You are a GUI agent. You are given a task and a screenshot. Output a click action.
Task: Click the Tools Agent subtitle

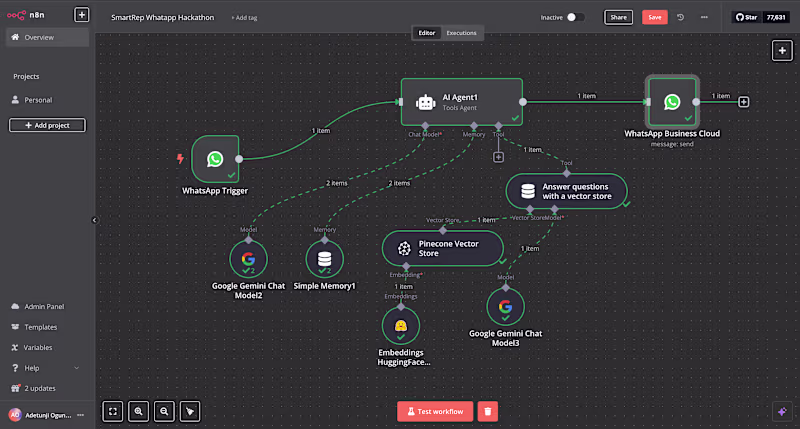pyautogui.click(x=459, y=108)
